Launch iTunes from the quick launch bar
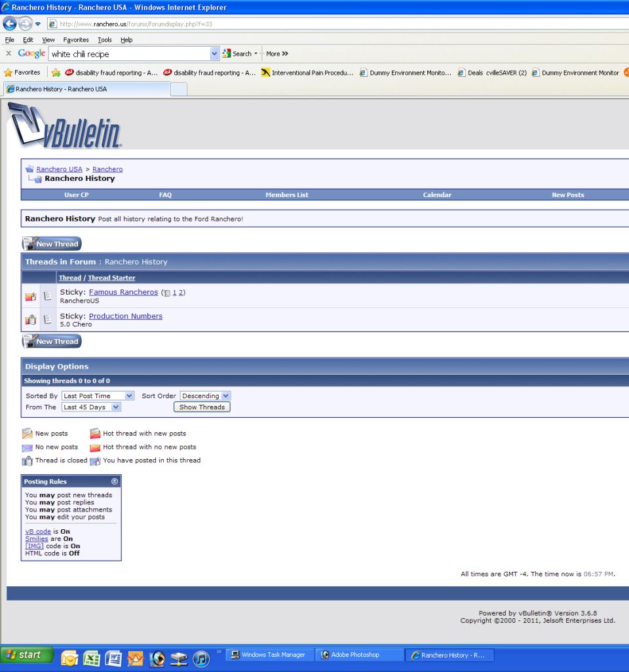This screenshot has width=629, height=672. (x=201, y=659)
